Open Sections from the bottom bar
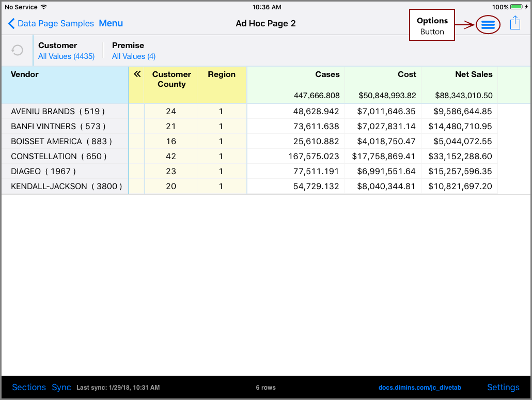This screenshot has width=532, height=400. 28,387
